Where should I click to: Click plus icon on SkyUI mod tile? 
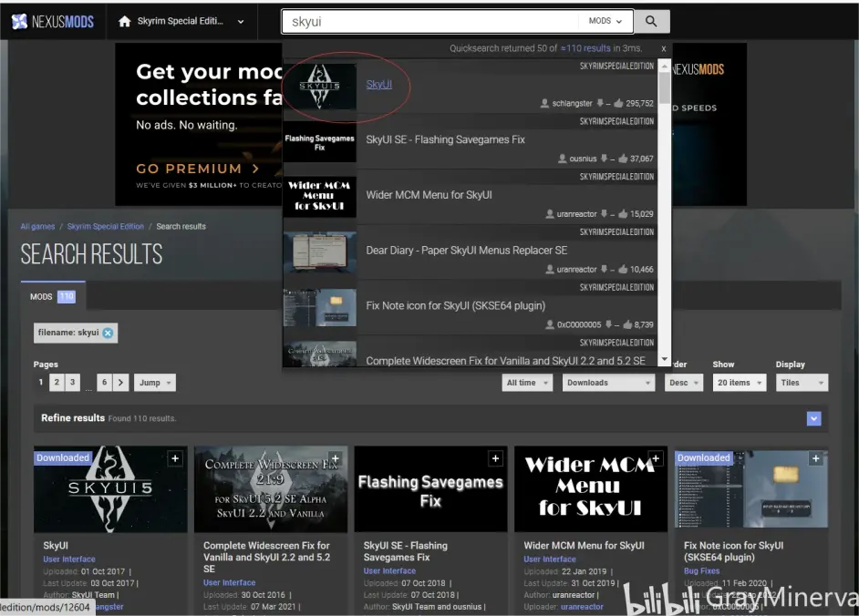click(175, 458)
